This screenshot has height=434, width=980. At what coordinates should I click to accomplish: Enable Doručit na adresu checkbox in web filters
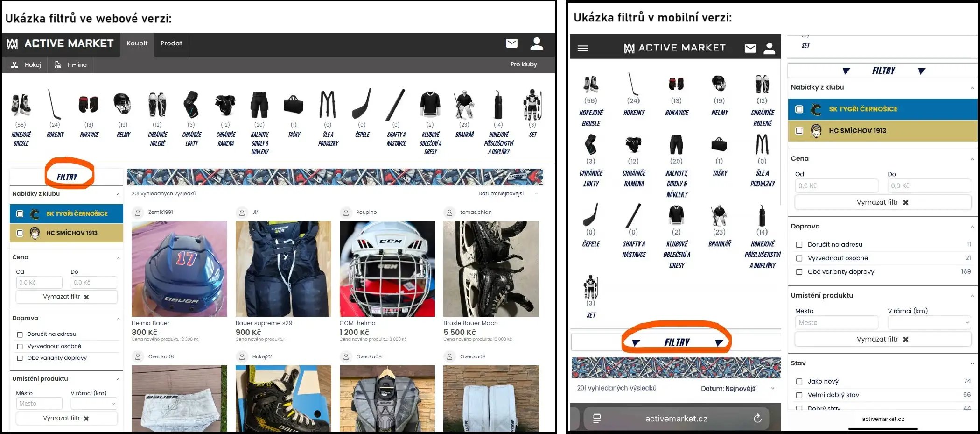[x=20, y=334]
